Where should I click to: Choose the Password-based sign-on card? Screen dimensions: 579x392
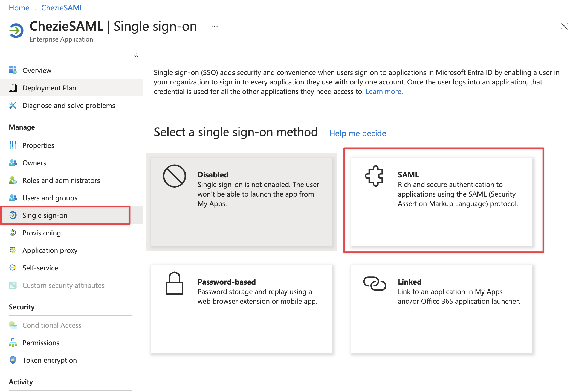(x=241, y=309)
